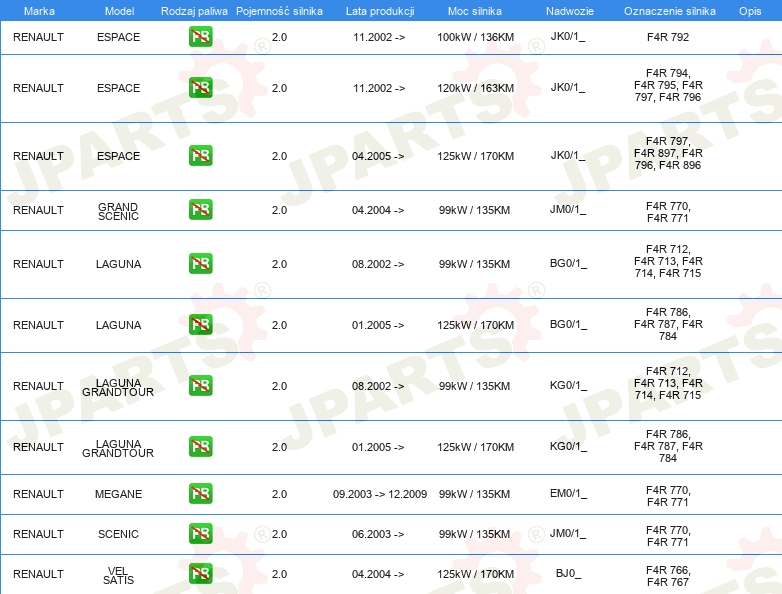Click fuel icon in Espace 100kW row
The width and height of the screenshot is (782, 594).
coord(200,37)
